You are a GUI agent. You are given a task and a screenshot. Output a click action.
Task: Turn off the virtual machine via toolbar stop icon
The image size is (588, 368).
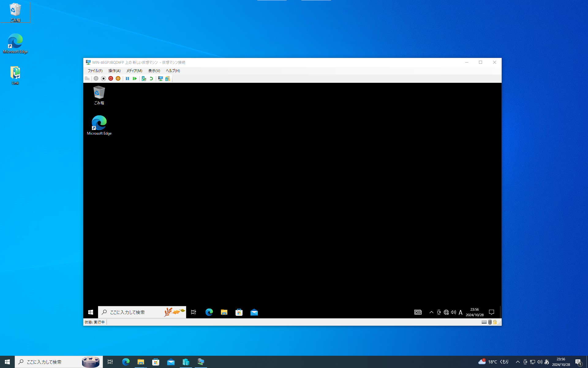[x=103, y=79]
